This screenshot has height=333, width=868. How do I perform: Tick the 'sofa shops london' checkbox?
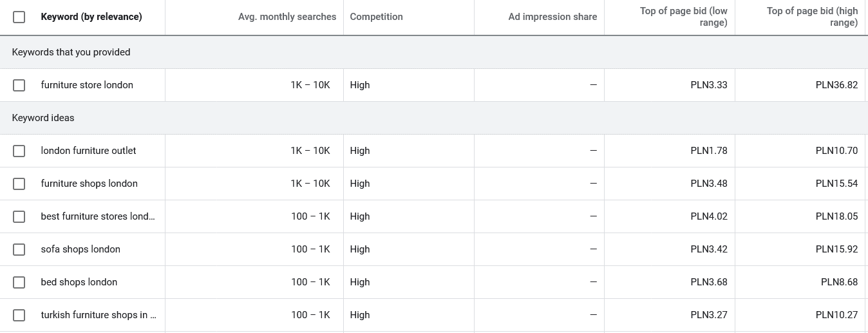coord(19,249)
